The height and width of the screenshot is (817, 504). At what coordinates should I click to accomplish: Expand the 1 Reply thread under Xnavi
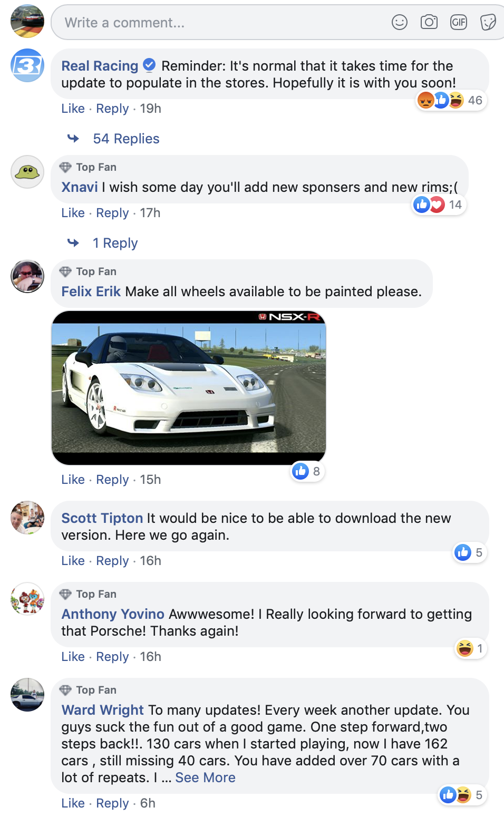[115, 243]
